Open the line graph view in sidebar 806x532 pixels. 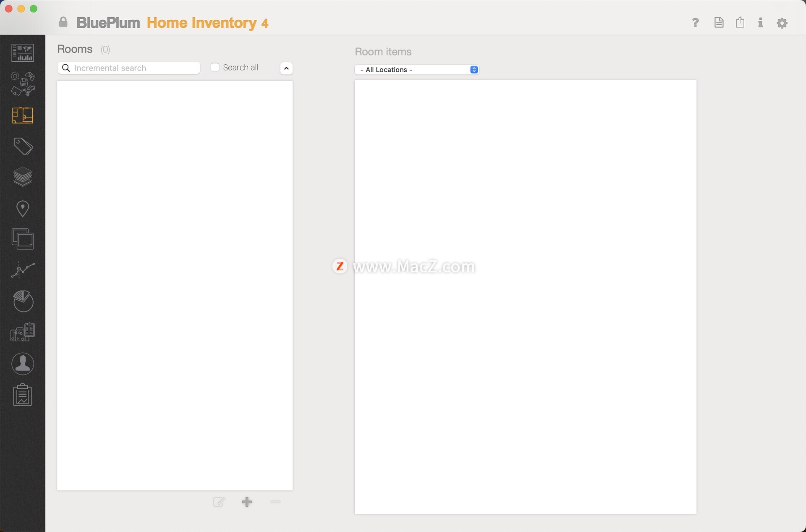tap(23, 270)
